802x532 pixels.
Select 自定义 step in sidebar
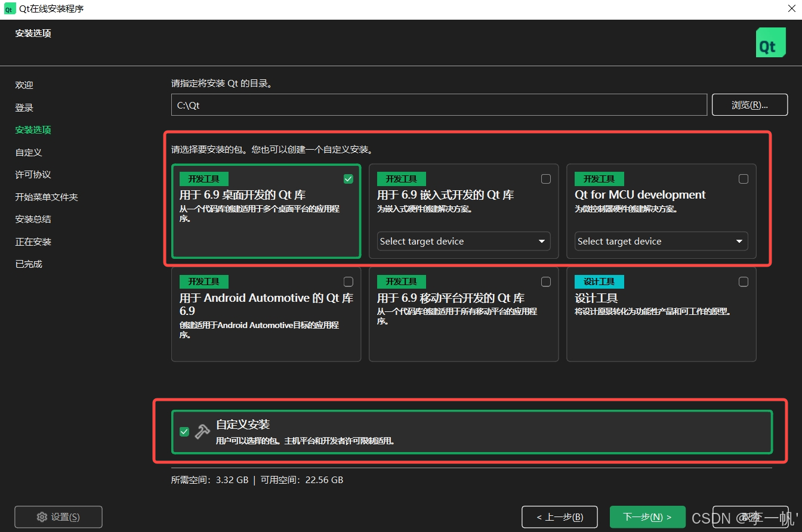(x=29, y=153)
